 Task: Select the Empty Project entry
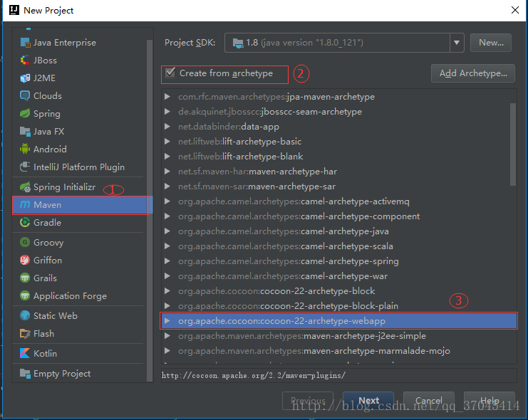tap(80, 373)
